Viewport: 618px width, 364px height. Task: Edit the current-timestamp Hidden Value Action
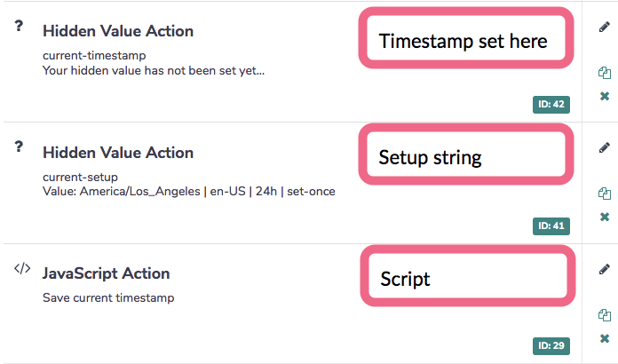point(605,27)
